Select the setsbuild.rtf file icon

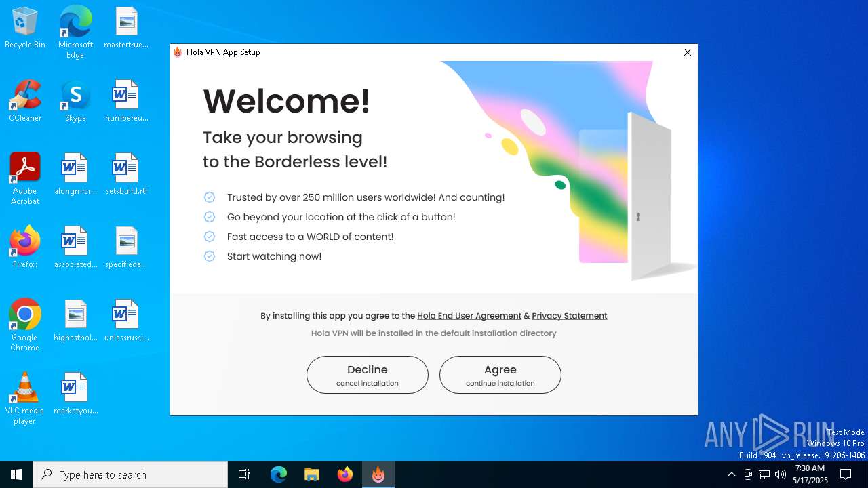(126, 175)
